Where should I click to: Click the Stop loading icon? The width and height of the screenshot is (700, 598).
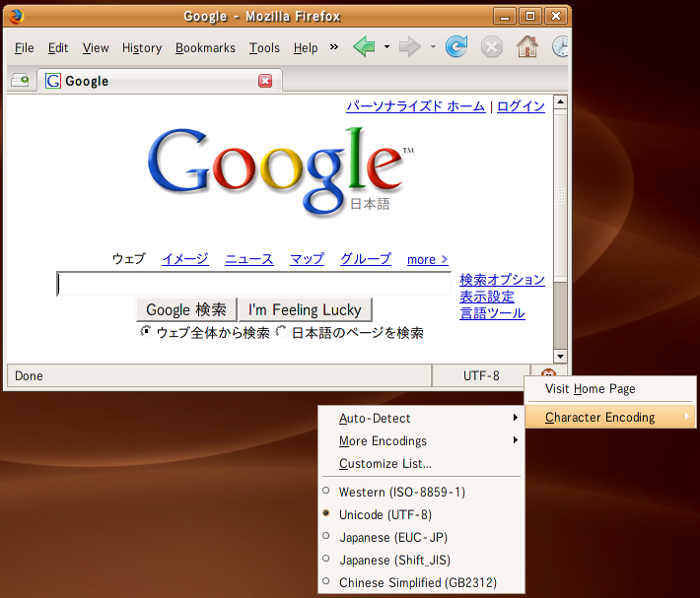[492, 47]
